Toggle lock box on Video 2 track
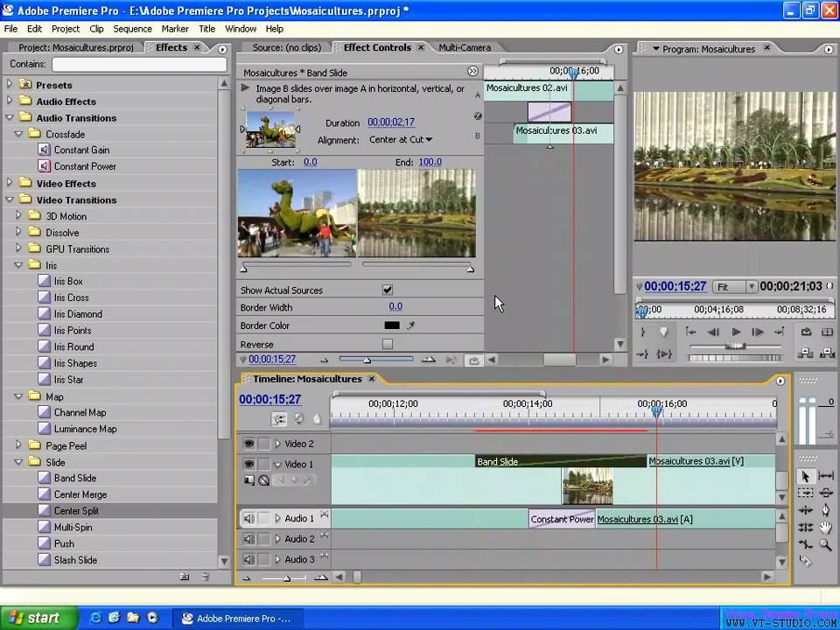 (x=264, y=444)
